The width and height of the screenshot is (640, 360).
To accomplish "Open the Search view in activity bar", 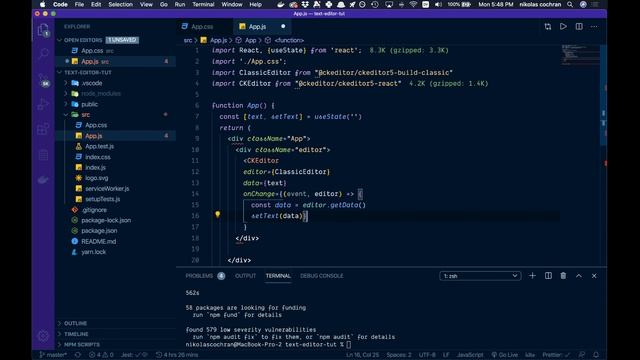I will 43,53.
